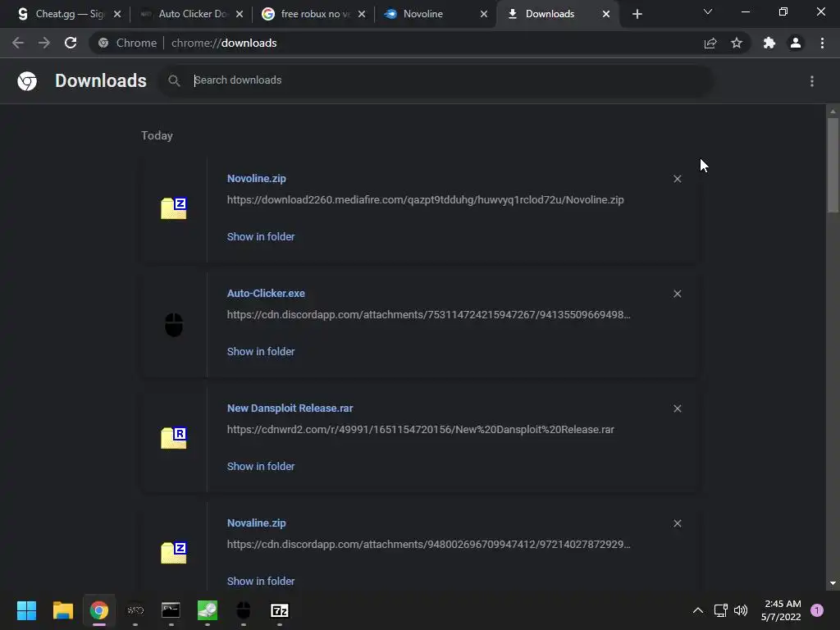Click the New Dansploit Release.rar icon
The width and height of the screenshot is (840, 630).
174,438
